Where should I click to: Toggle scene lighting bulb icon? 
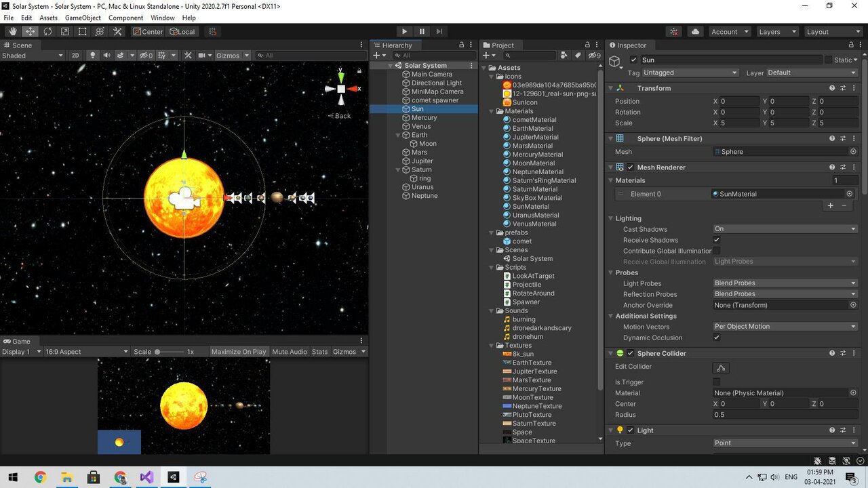tap(94, 56)
